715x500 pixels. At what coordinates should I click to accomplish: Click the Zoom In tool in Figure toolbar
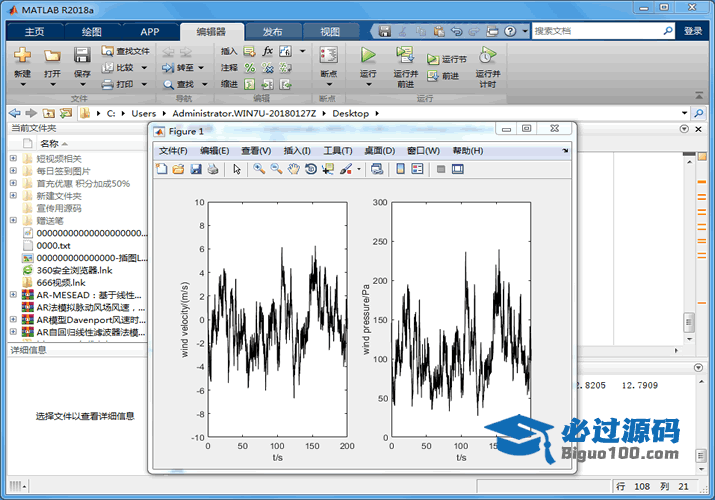[259, 169]
